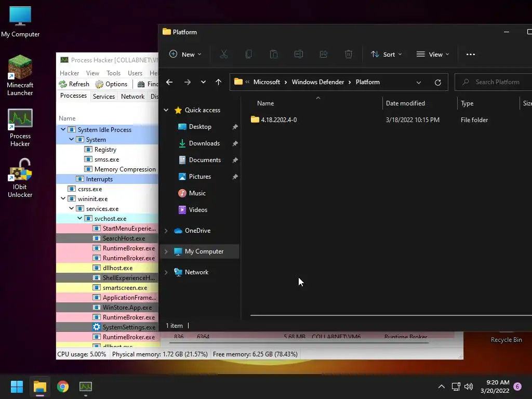Image resolution: width=532 pixels, height=399 pixels.
Task: Collapse System Idle Process tree node
Action: tap(63, 129)
